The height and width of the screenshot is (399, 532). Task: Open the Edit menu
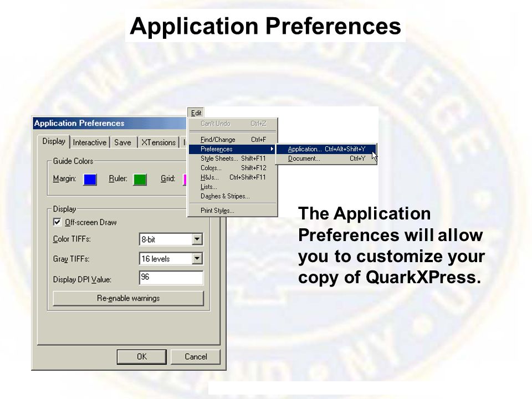pos(196,112)
